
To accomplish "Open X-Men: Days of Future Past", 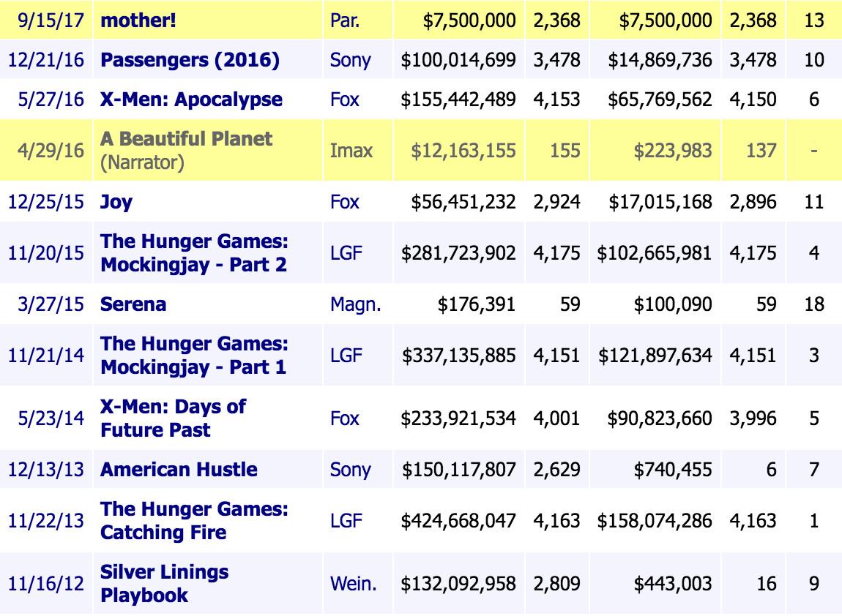I will click(173, 418).
